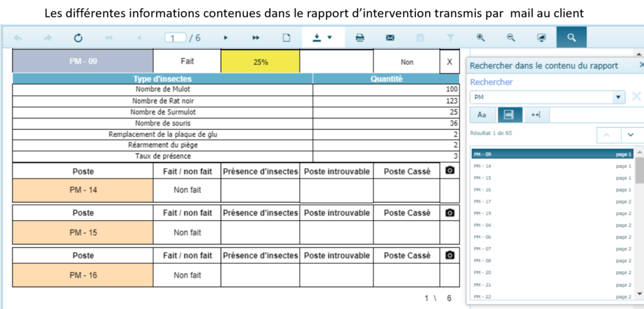Screen dimensions: 644x309
Task: Open the search history dropdown arrow
Action: [618, 97]
